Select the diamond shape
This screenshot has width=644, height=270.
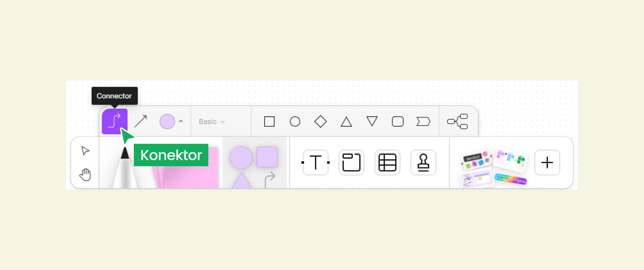pos(320,122)
